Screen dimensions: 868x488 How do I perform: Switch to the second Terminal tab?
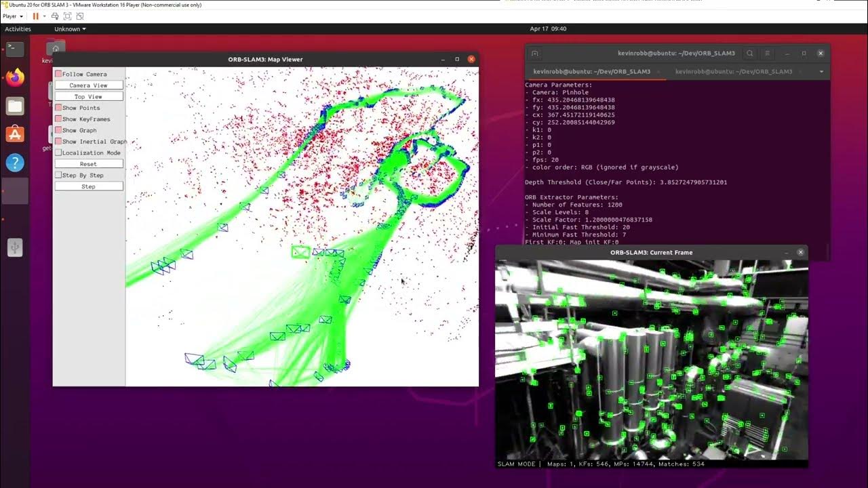point(734,71)
